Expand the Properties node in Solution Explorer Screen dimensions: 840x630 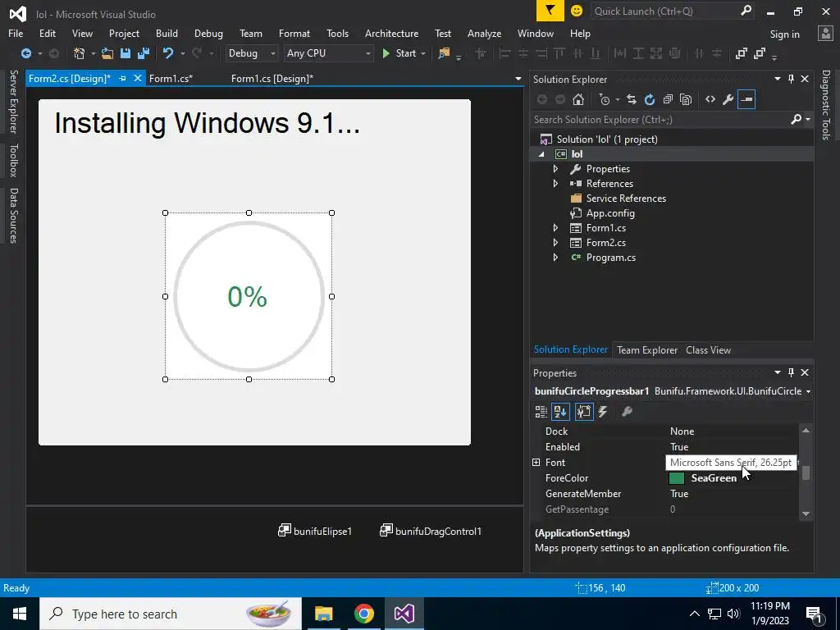[x=555, y=169]
